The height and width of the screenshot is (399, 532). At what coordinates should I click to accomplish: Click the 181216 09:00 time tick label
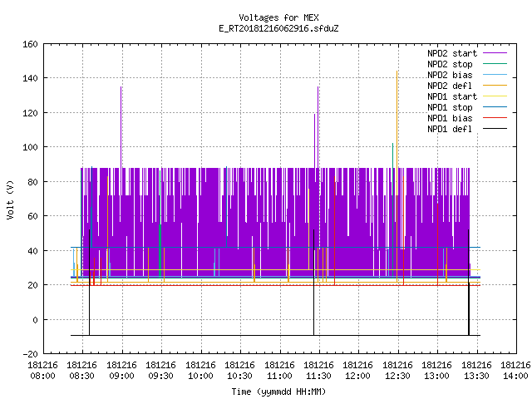[x=122, y=371]
